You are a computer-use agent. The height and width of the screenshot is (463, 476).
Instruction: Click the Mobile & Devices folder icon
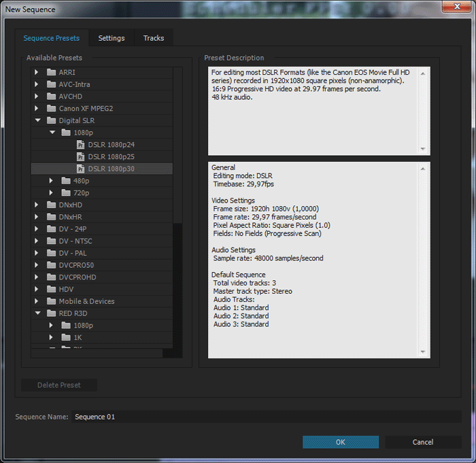(x=51, y=301)
